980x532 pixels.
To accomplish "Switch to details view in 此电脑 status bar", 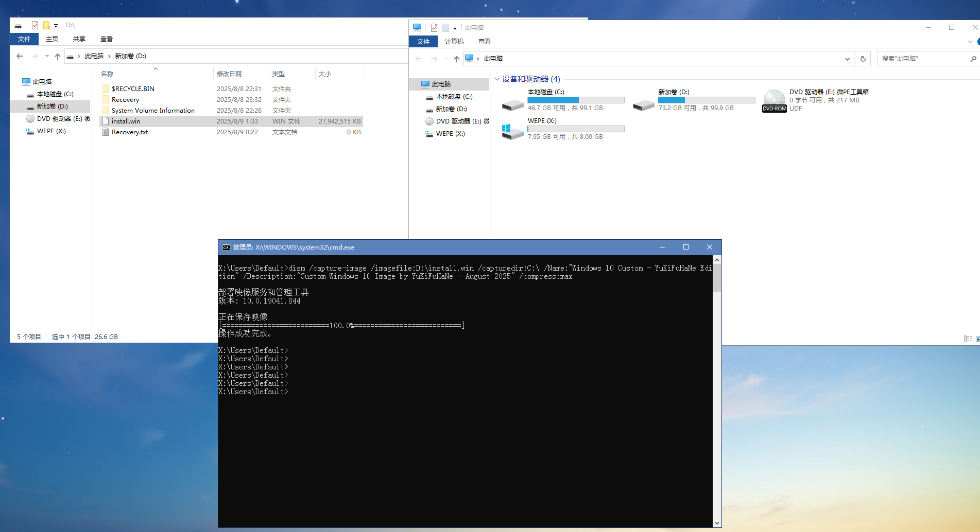I will (968, 339).
